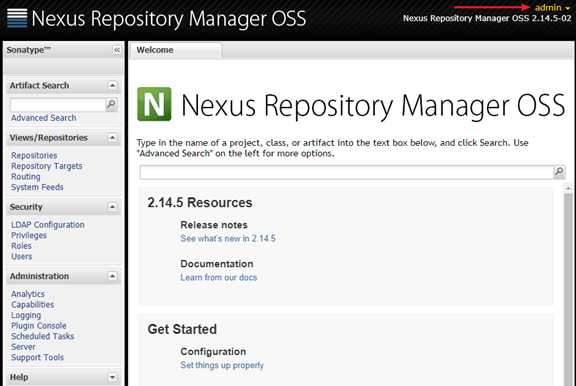Screen dimensions: 576x386
Task: Collapse the Views/Repositories panel
Action: pos(112,138)
